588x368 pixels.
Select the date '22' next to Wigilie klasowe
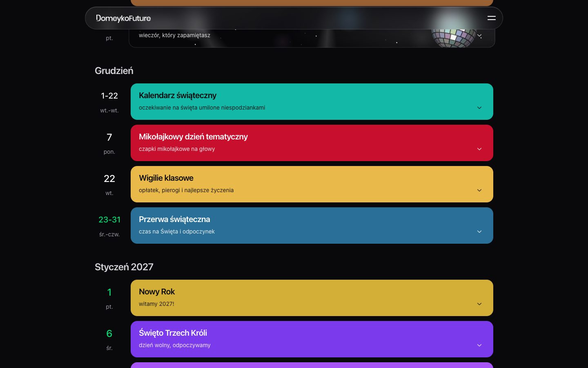pyautogui.click(x=109, y=178)
